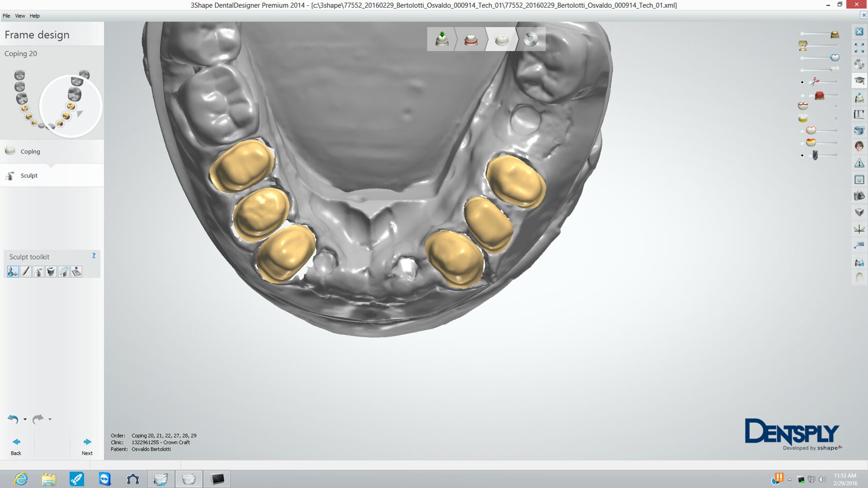Open the patient face icon tool
Screen dimensions: 868x488
point(859,146)
